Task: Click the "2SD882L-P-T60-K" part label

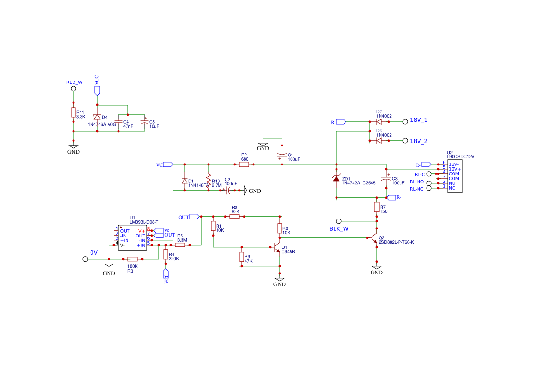Action: tap(396, 243)
